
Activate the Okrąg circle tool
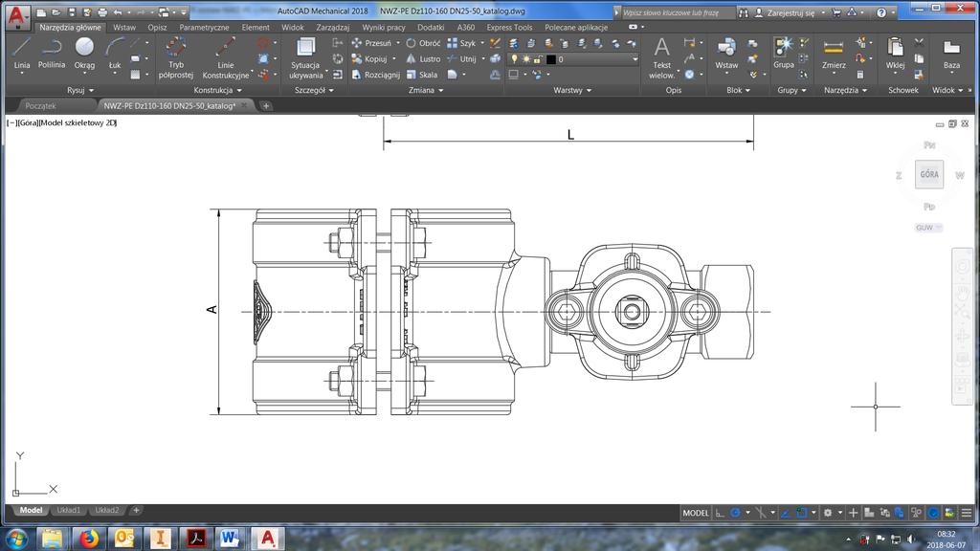click(x=84, y=54)
